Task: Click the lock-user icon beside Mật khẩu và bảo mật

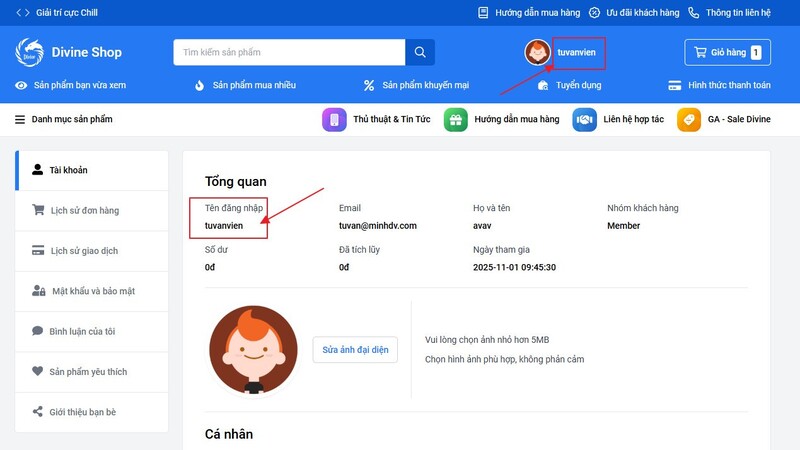Action: coord(39,290)
